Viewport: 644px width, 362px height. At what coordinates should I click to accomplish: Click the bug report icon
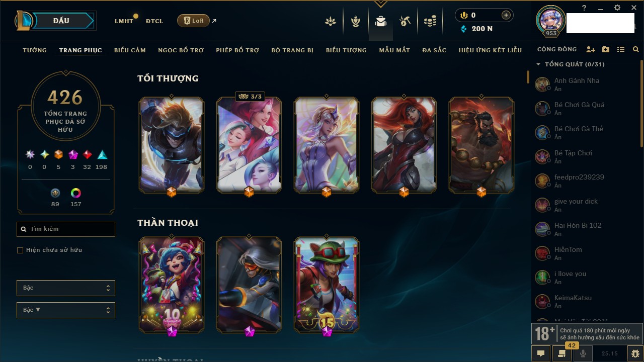click(635, 353)
